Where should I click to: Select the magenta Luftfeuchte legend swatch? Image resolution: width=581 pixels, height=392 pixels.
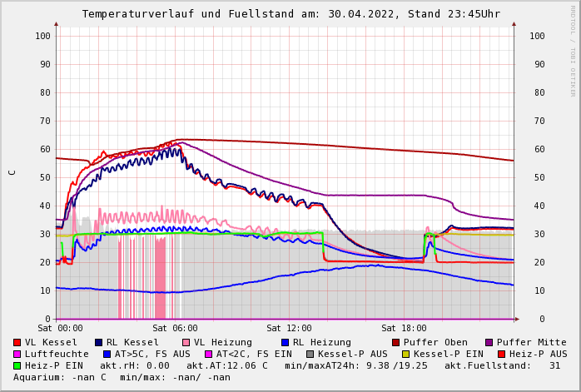[x=17, y=354]
